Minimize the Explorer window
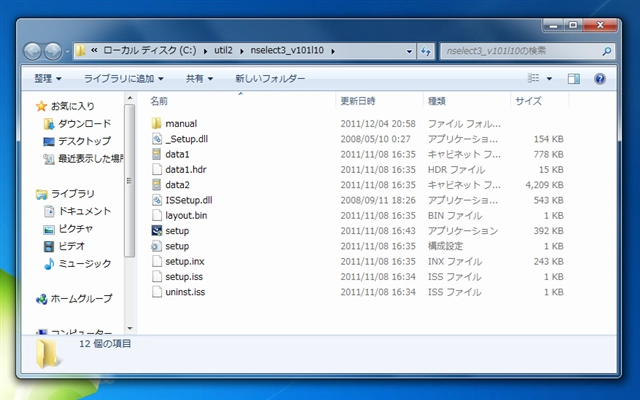640x400 pixels. (554, 25)
